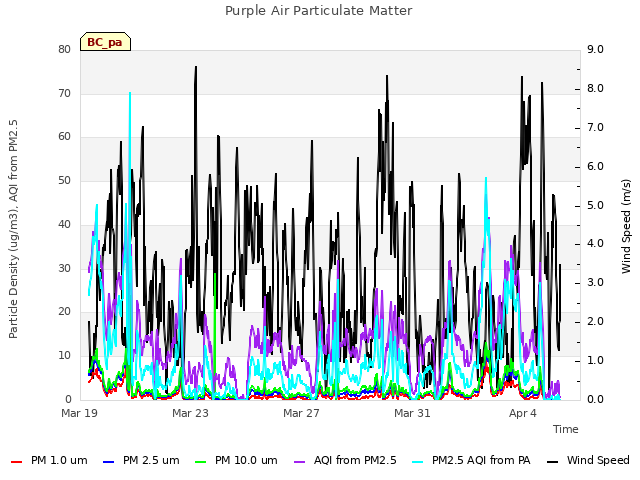Click the 30 left axis tick label
The image size is (640, 480).
pyautogui.click(x=65, y=268)
